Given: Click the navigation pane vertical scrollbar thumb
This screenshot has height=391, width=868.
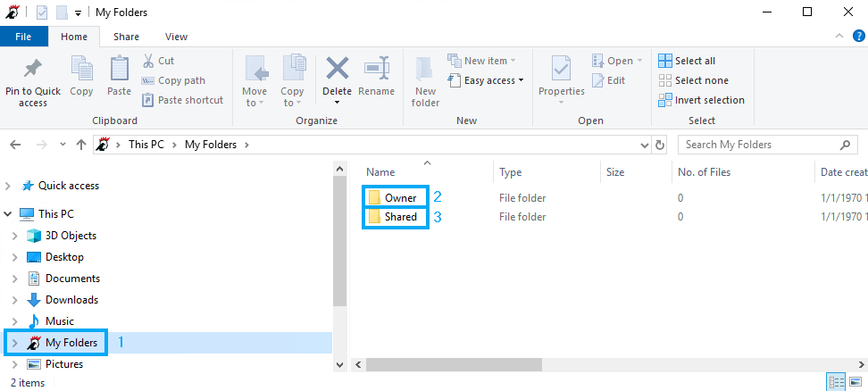Looking at the screenshot, I should [x=340, y=240].
